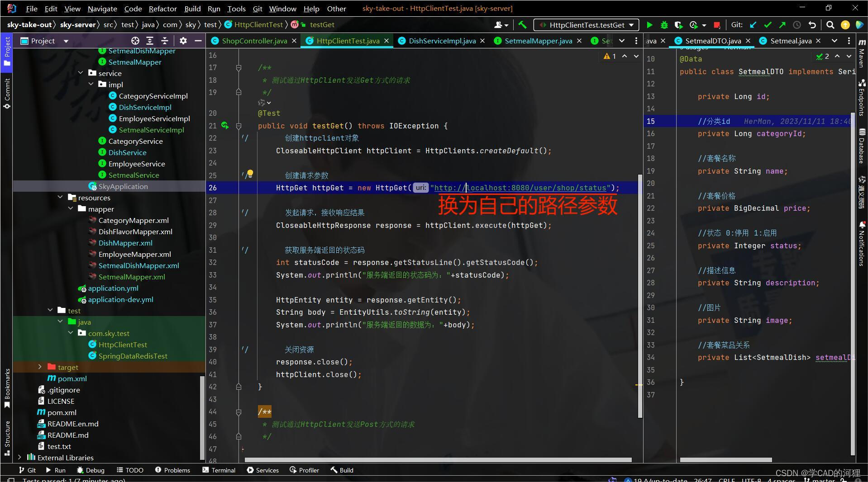This screenshot has height=482, width=868.
Task: Run testGet using the green Run button
Action: [649, 25]
